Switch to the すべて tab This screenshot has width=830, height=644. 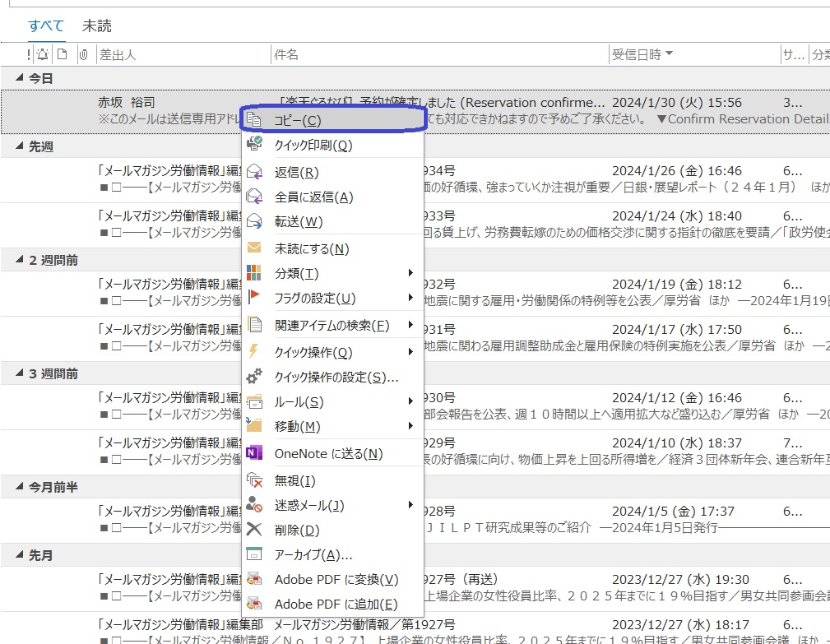coord(46,25)
